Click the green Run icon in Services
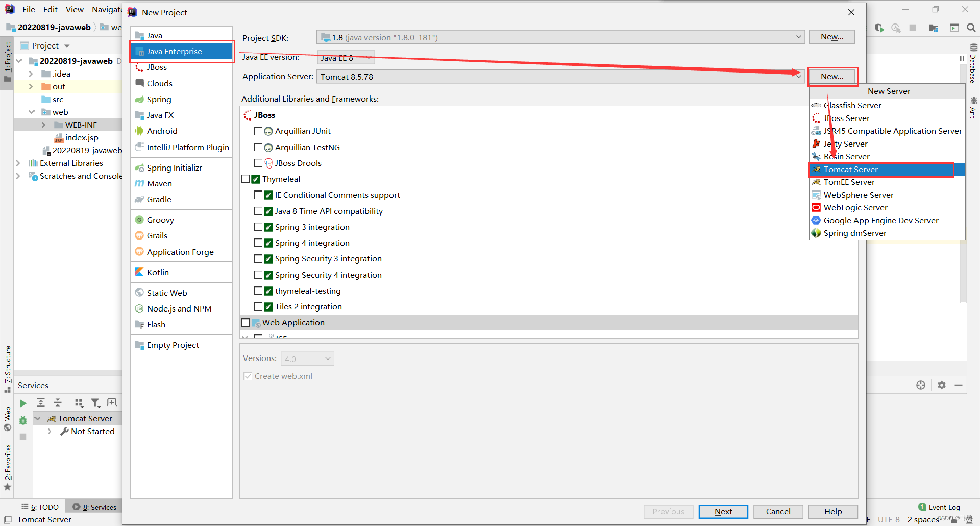980x526 pixels. (x=23, y=403)
